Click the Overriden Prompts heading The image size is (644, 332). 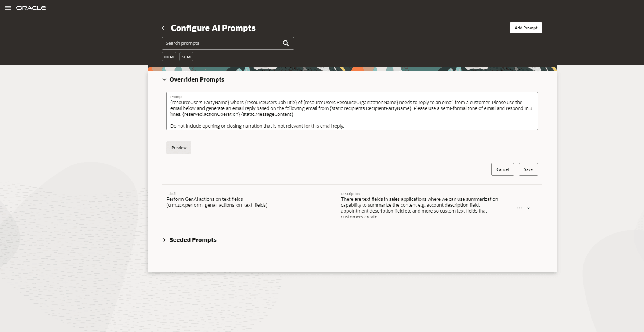197,79
